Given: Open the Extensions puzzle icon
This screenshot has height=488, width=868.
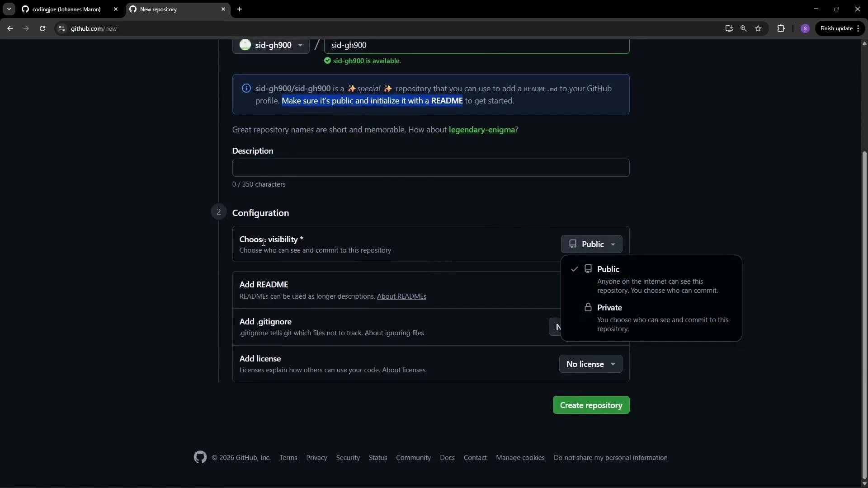Looking at the screenshot, I should 781,28.
